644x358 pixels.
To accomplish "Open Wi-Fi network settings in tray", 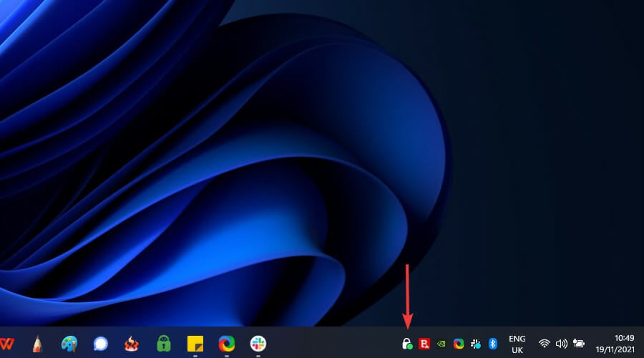I will pos(545,344).
